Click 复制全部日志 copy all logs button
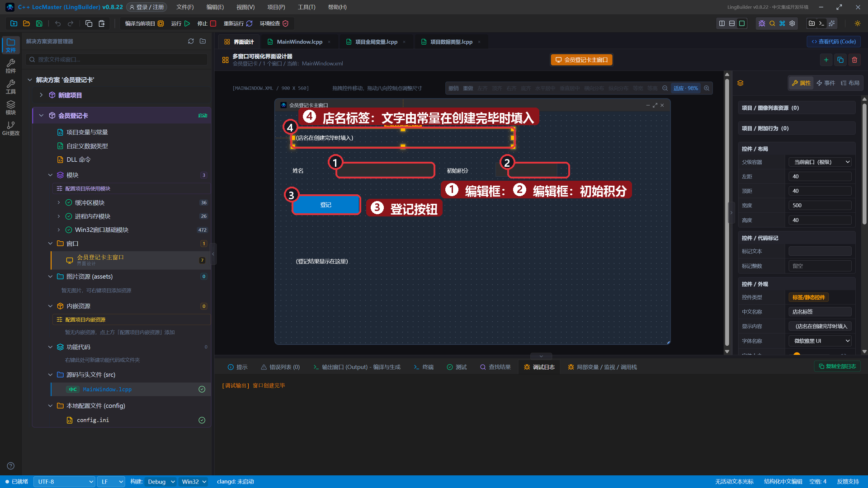The width and height of the screenshot is (868, 488). 837,366
